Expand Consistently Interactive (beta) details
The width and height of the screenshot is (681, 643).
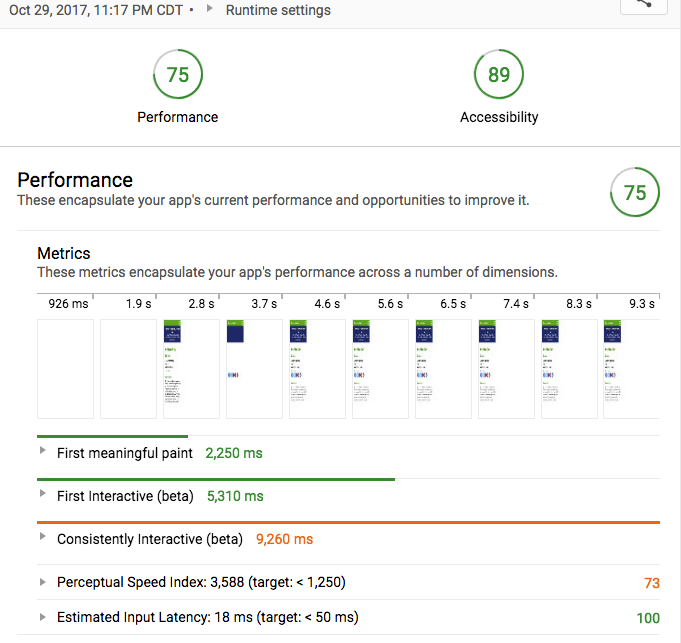[x=42, y=538]
